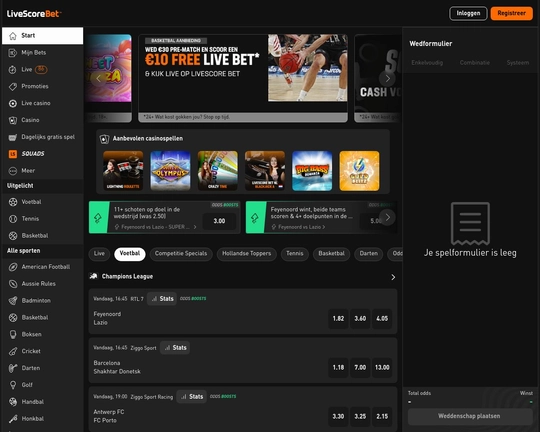Advance odds boosts carousel right arrow

pyautogui.click(x=387, y=217)
